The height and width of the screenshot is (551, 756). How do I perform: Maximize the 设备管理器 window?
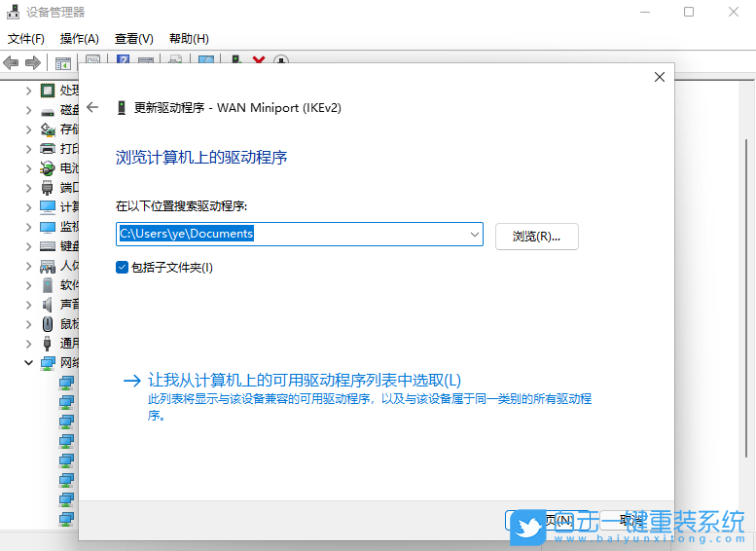tap(689, 12)
